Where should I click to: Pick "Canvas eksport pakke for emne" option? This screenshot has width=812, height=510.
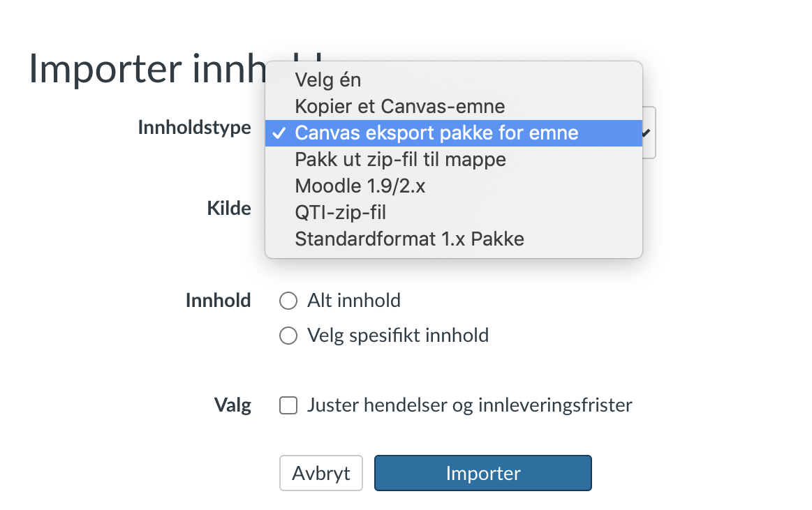pos(436,133)
